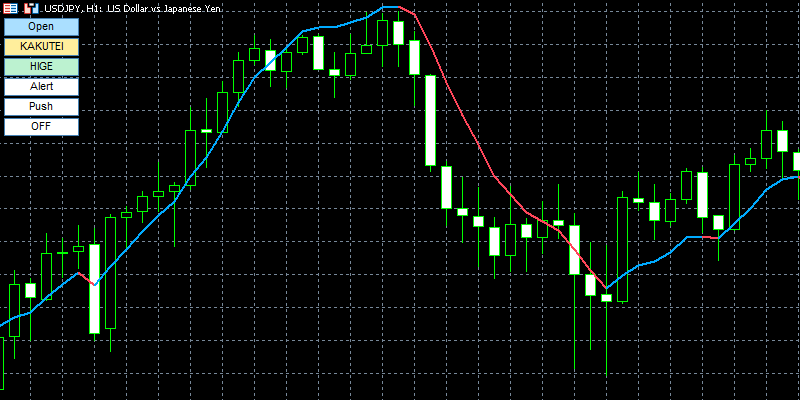
Task: Click the USDJPY, H1 chart title text
Action: 133,9
